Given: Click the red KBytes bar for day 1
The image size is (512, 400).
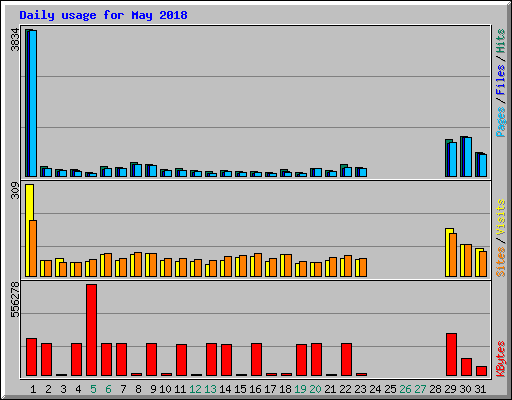Looking at the screenshot, I should coord(31,357).
